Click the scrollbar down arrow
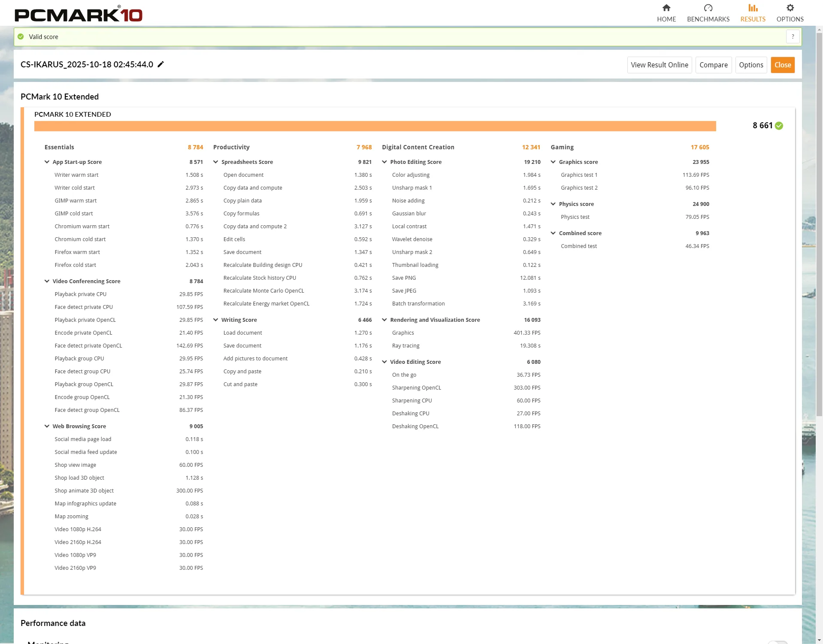823x644 pixels. point(819,640)
